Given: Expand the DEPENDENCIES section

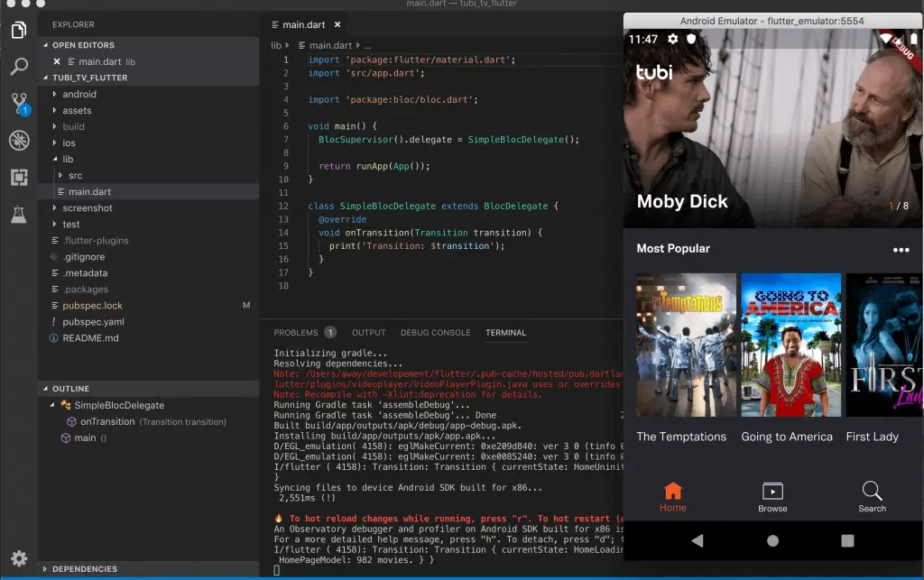Looking at the screenshot, I should point(85,569).
